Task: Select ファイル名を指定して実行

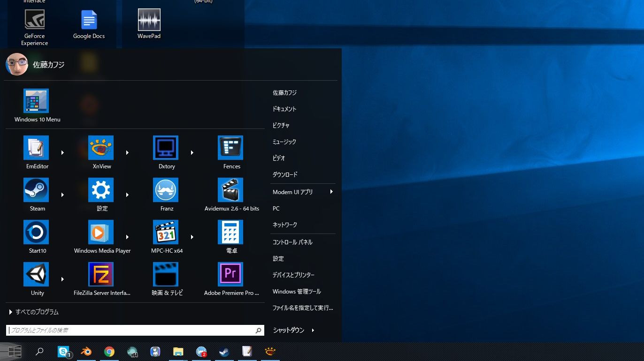Action: click(303, 308)
